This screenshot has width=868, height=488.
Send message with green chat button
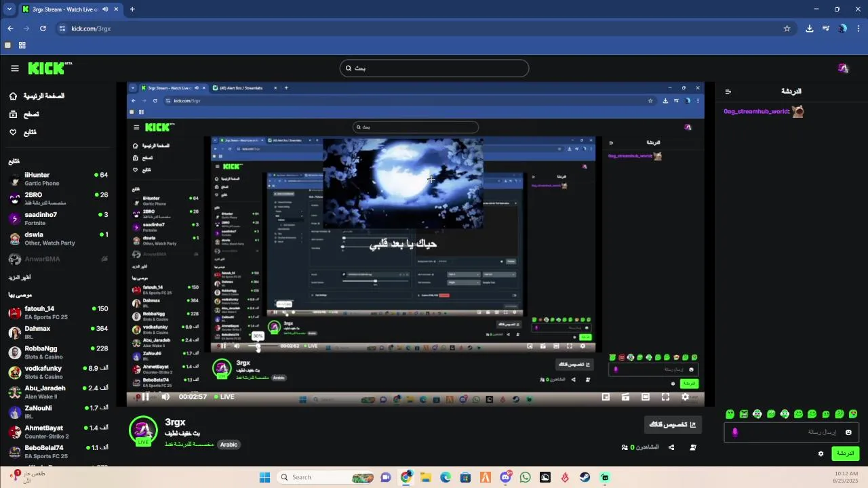coord(845,453)
